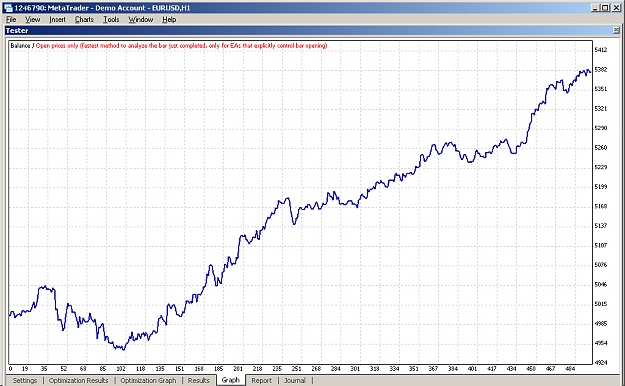
Task: Close the Tester panel
Action: (616, 30)
